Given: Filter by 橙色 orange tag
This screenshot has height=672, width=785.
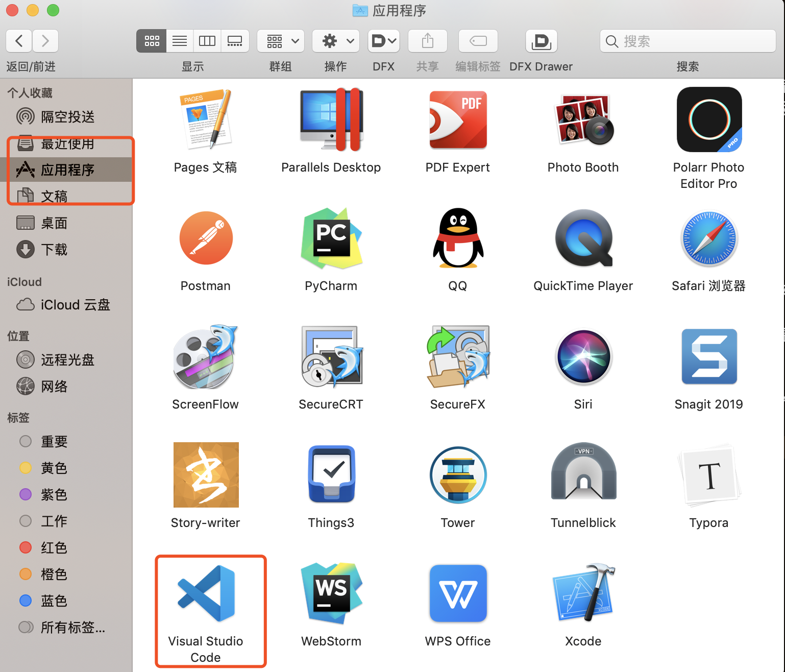Looking at the screenshot, I should (66, 574).
